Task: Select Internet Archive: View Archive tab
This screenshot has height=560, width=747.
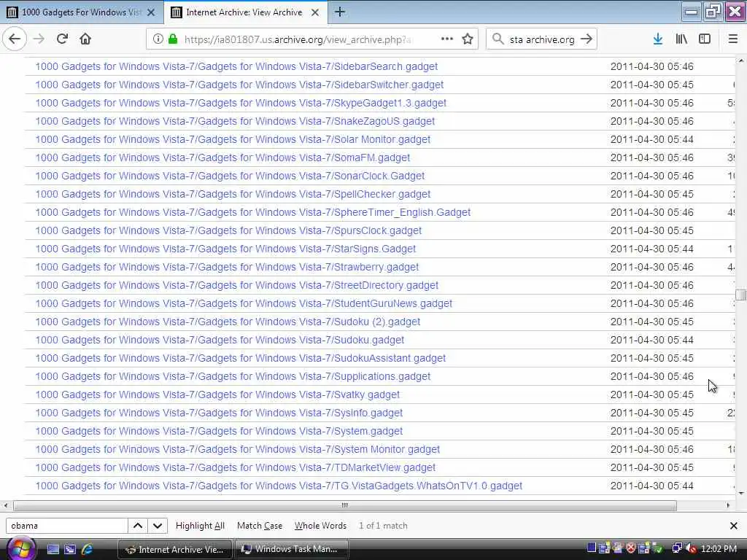Action: [245, 12]
